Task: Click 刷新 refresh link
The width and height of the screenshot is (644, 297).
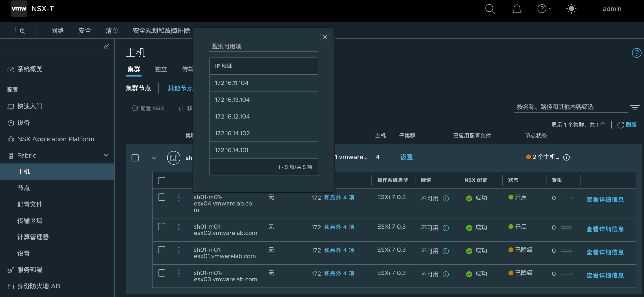Action: (627, 125)
